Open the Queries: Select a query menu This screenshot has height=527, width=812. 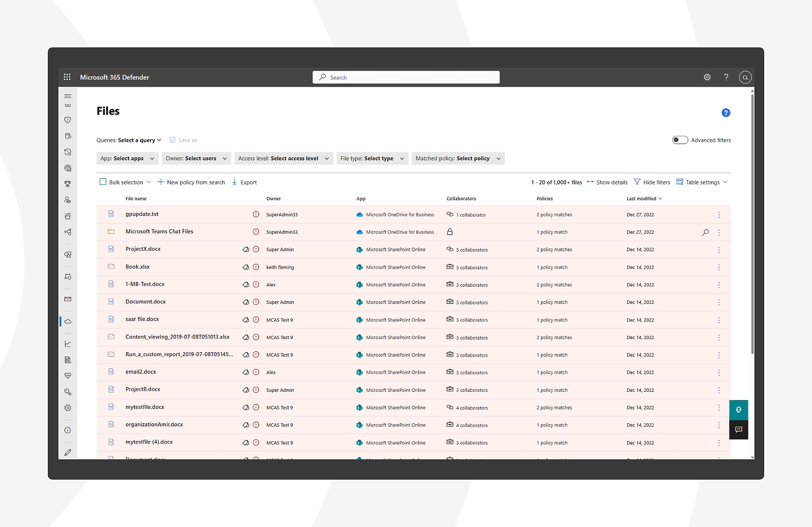129,140
